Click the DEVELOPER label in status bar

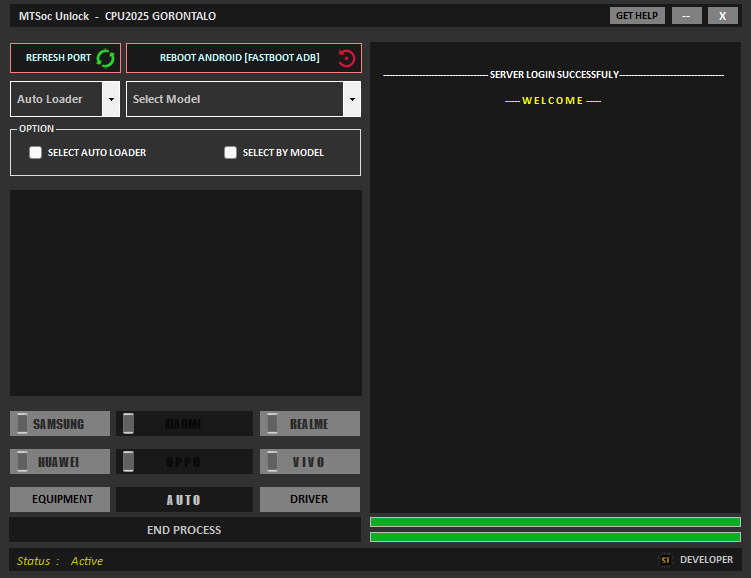(x=706, y=560)
